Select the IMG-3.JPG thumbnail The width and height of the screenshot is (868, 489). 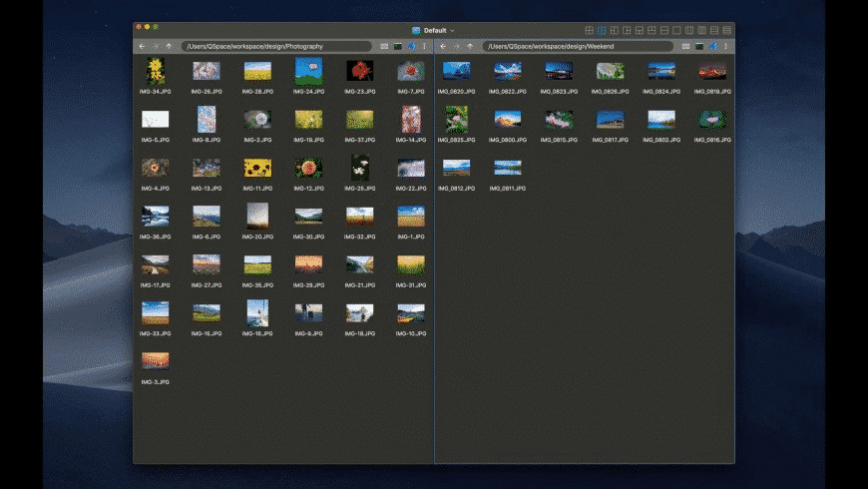tap(155, 361)
